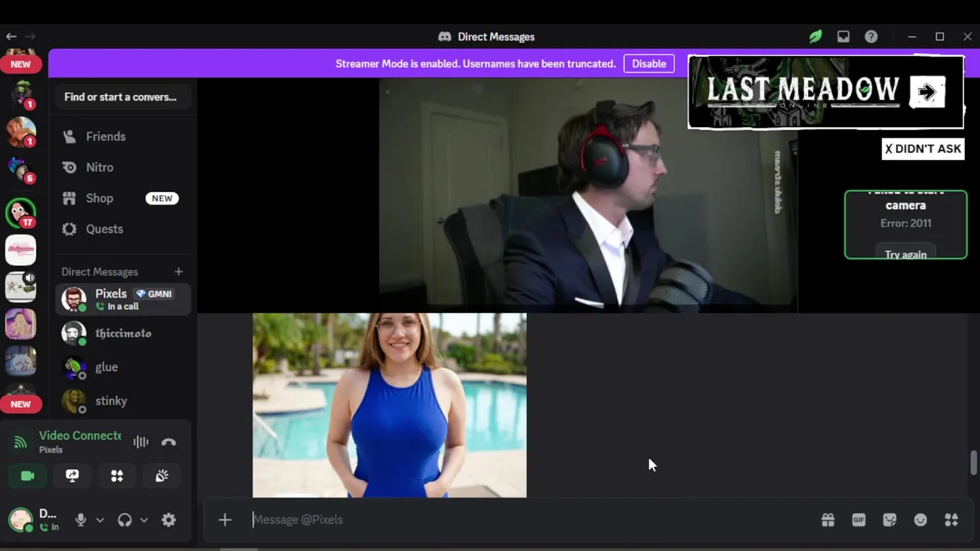This screenshot has width=980, height=551.
Task: Share your screen
Action: (72, 476)
